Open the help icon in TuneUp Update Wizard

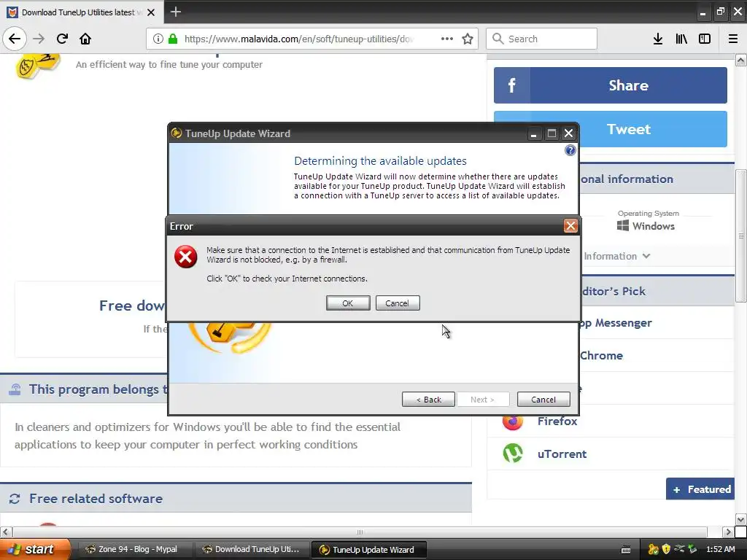(x=570, y=150)
